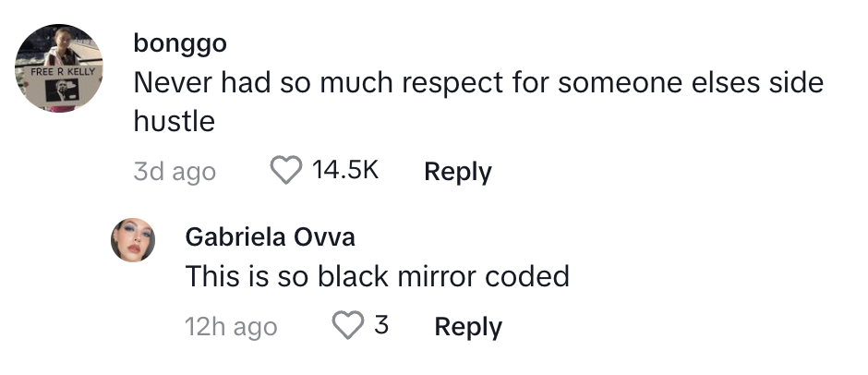Reply to the black mirror coded comment

[x=468, y=327]
